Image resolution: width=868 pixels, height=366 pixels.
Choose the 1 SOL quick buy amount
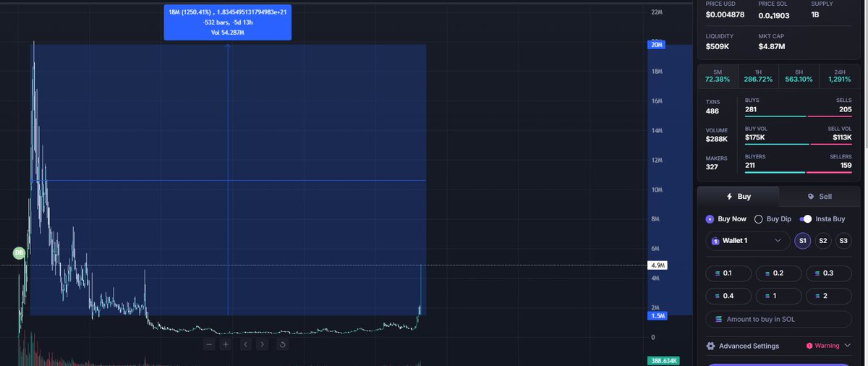778,296
